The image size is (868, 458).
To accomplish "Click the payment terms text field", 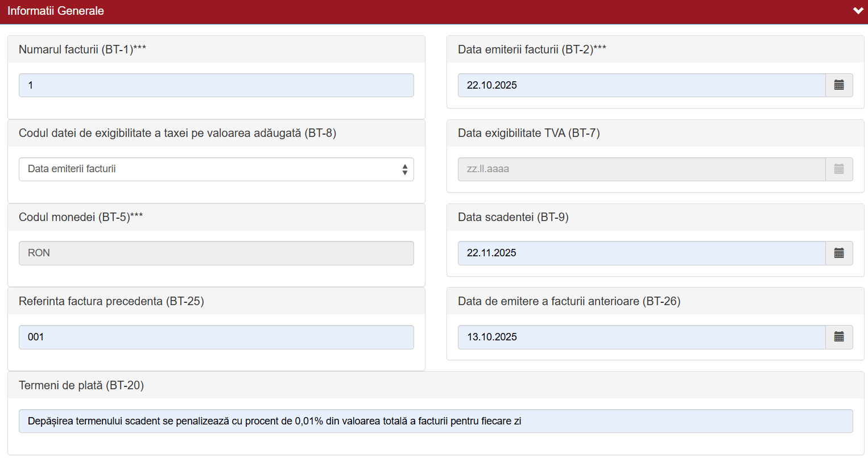I will pyautogui.click(x=435, y=421).
